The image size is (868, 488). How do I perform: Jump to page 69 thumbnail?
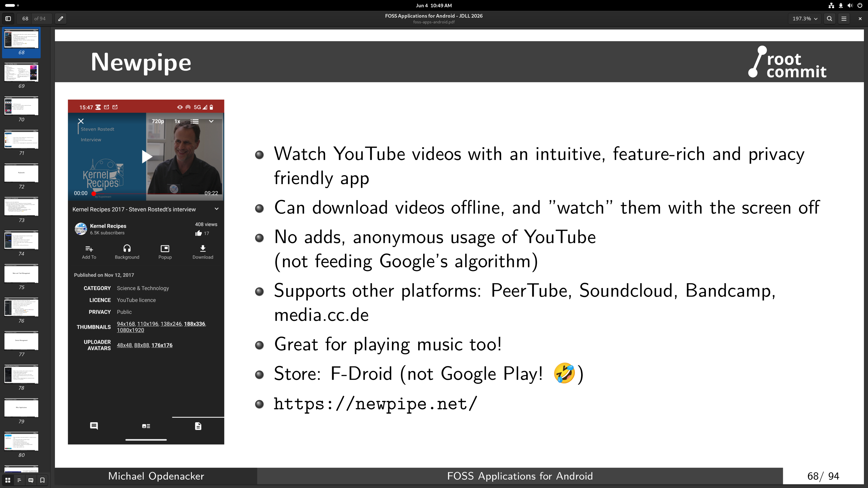pyautogui.click(x=21, y=72)
